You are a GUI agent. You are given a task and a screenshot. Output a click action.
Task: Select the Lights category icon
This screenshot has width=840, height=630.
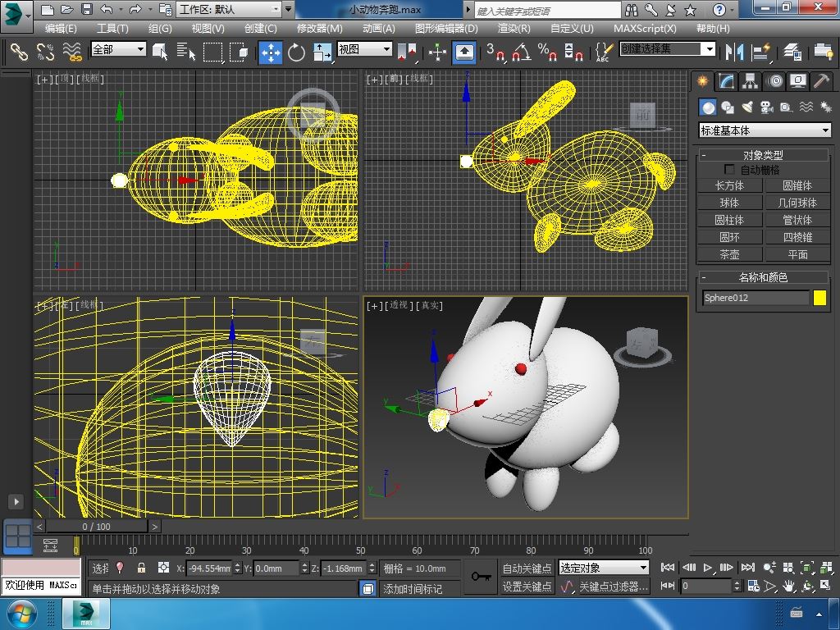pyautogui.click(x=747, y=107)
